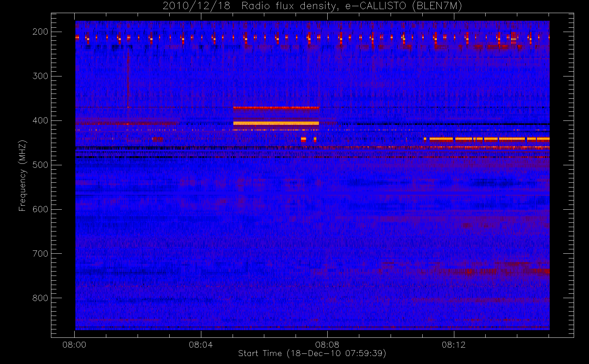
Task: Click the x-axis label 'Start Time (18-Dec-10 07:59:39)'
Action: pos(312,353)
